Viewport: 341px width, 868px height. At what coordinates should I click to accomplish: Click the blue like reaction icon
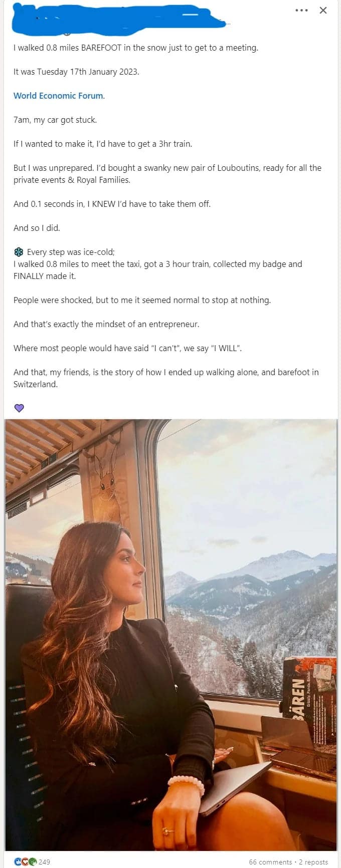point(19,861)
